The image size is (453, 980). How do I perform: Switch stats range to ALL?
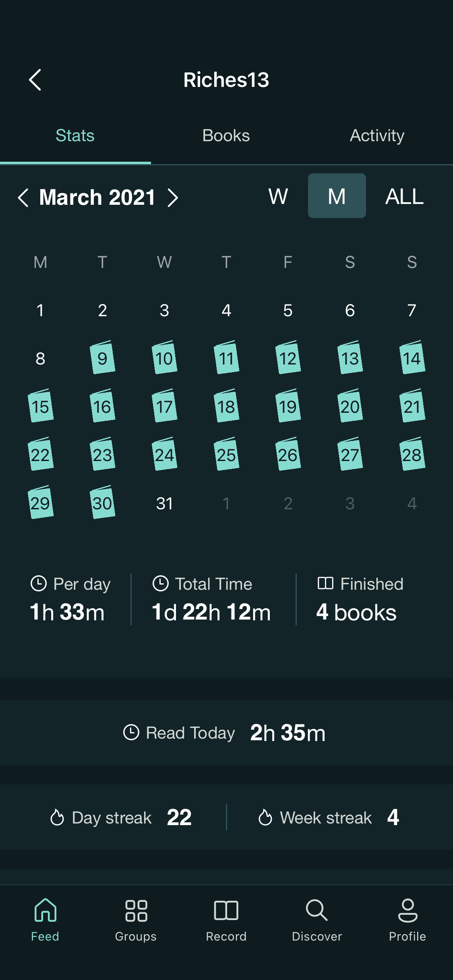point(404,196)
